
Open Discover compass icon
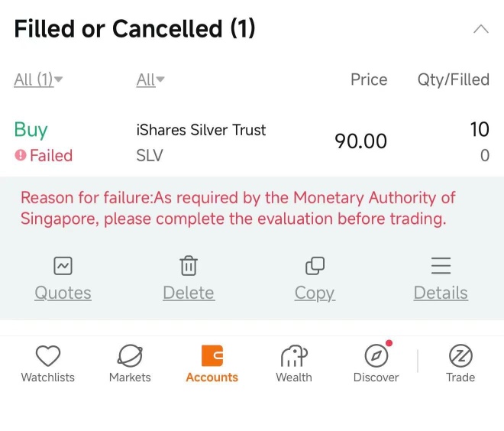click(376, 356)
